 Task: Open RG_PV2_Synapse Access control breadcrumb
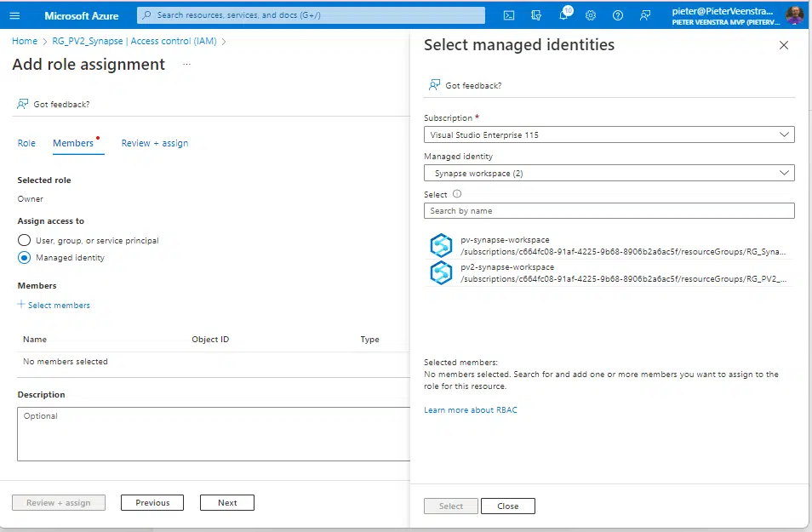pos(134,41)
